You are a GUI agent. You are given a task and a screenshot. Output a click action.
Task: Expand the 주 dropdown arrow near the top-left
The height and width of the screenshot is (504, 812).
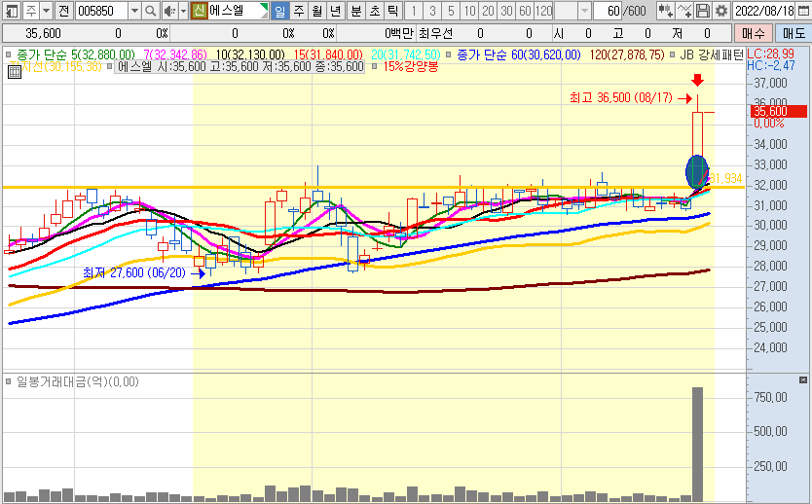pyautogui.click(x=46, y=11)
